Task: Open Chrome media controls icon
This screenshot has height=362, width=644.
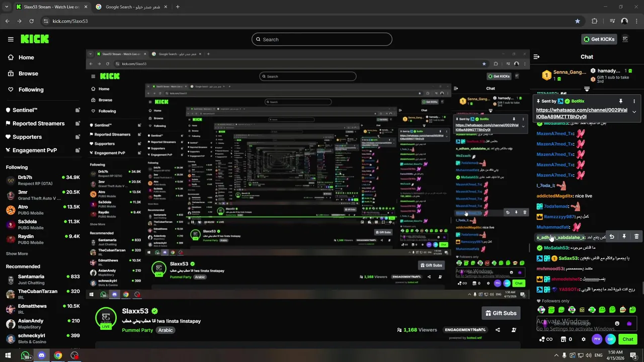Action: pyautogui.click(x=612, y=21)
